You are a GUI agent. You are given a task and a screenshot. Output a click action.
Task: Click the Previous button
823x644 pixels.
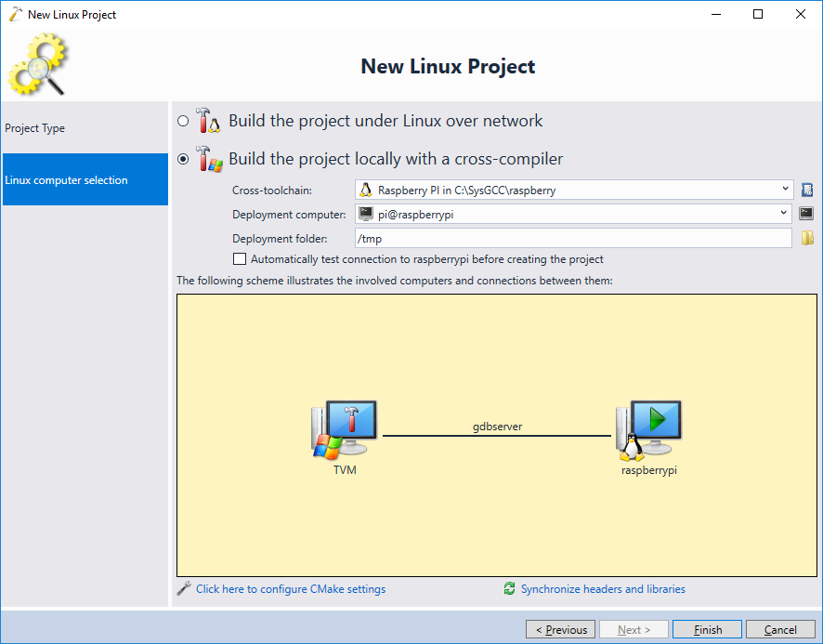tap(560, 629)
